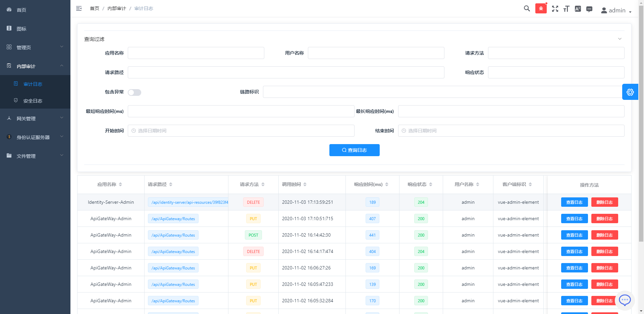Open the language switch icon
The image size is (644, 314).
pos(578,9)
